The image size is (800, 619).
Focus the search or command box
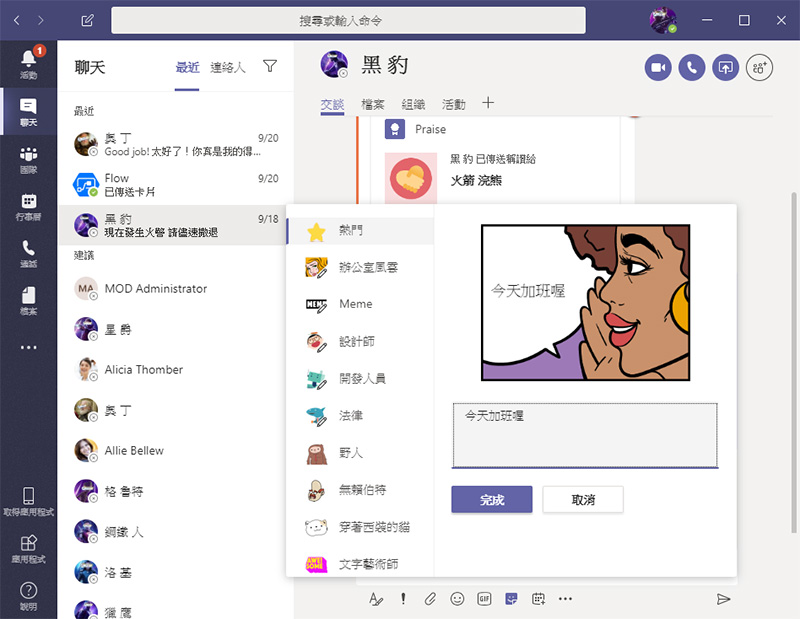(348, 20)
